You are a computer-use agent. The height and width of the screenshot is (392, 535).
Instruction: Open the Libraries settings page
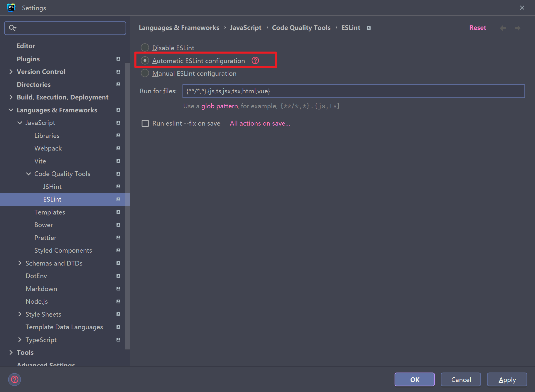pyautogui.click(x=47, y=136)
